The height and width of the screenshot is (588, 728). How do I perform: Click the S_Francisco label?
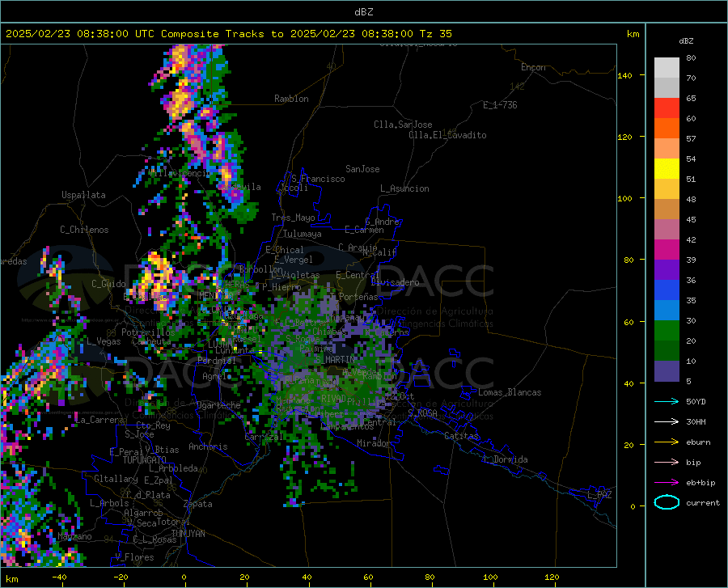pyautogui.click(x=319, y=179)
